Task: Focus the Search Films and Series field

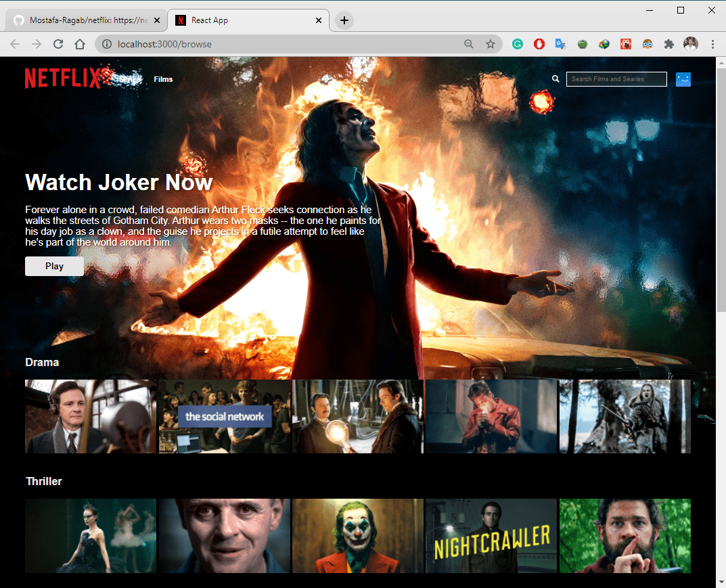Action: coord(616,79)
